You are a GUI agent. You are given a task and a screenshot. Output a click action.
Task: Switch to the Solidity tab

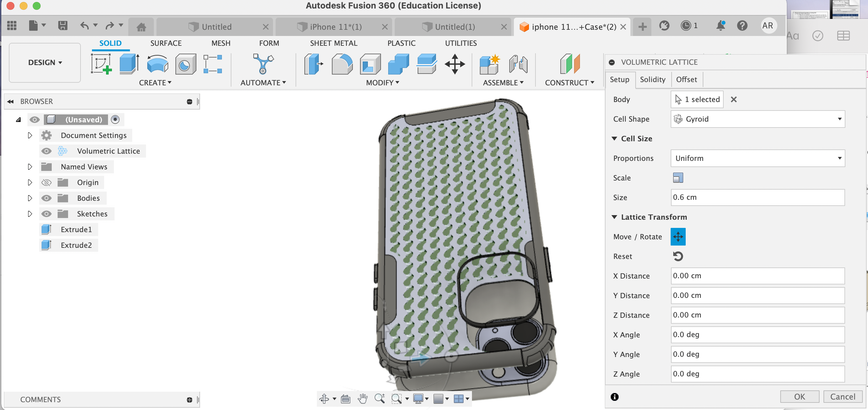point(653,79)
